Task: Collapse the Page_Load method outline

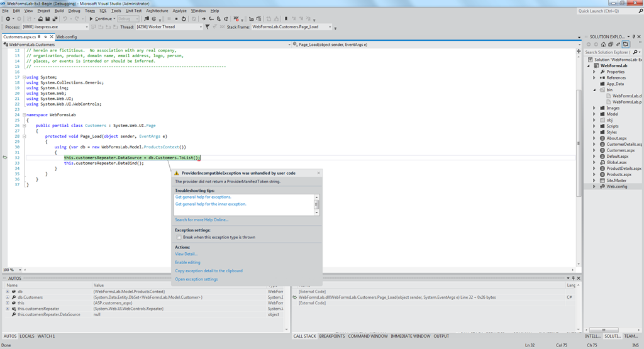Action: coord(24,136)
